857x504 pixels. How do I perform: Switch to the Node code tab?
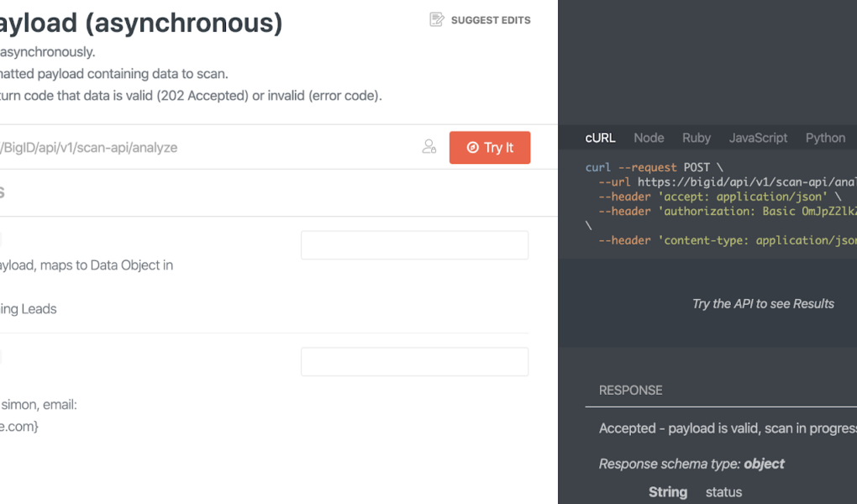point(649,138)
